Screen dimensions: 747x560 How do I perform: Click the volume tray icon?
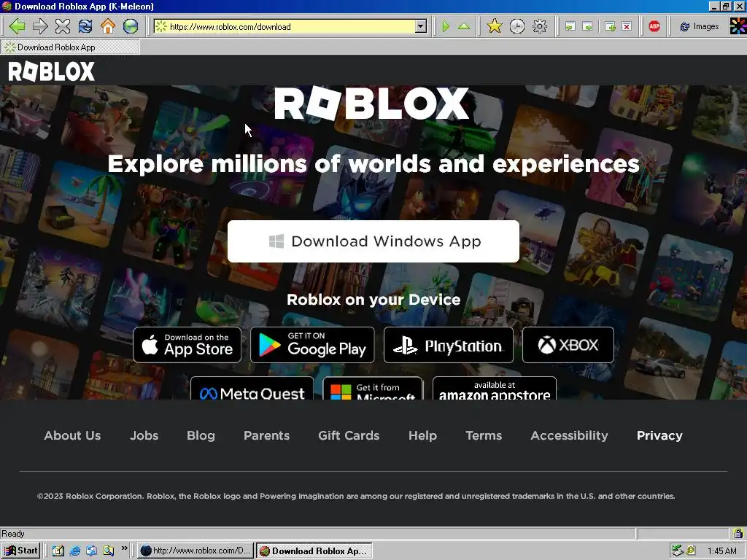click(690, 551)
